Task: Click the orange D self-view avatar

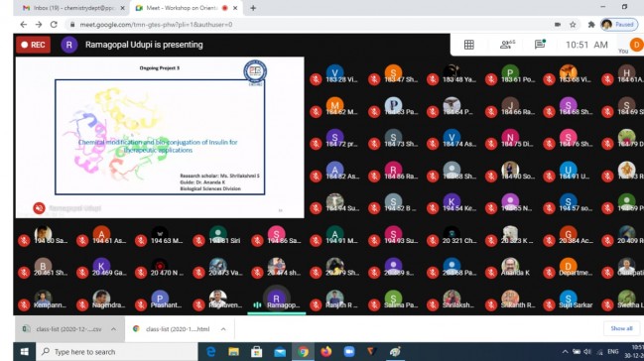Action: (x=636, y=45)
